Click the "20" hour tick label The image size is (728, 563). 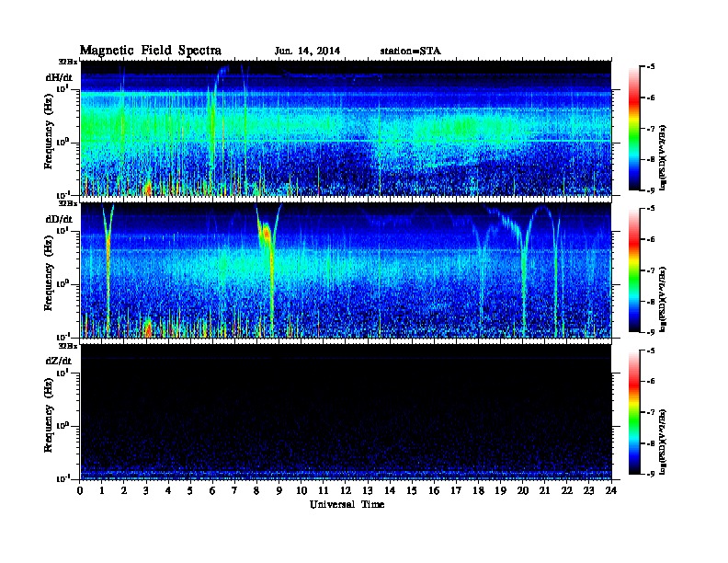523,490
